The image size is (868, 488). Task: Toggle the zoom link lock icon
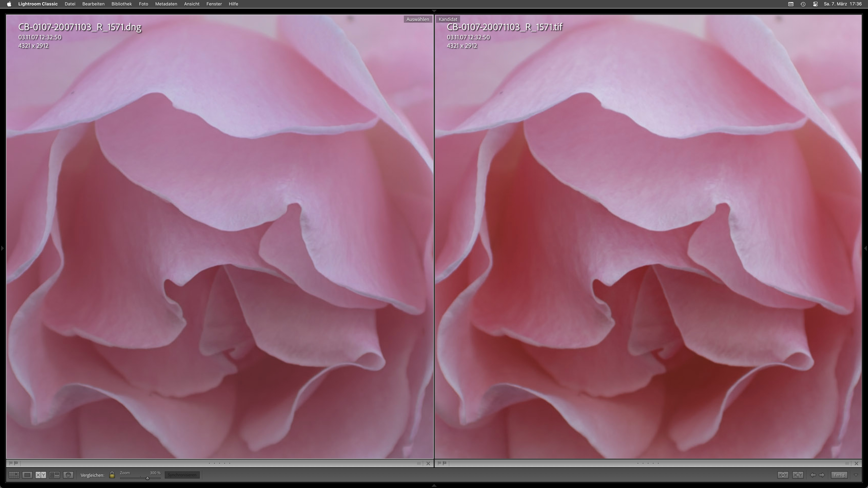(x=112, y=475)
